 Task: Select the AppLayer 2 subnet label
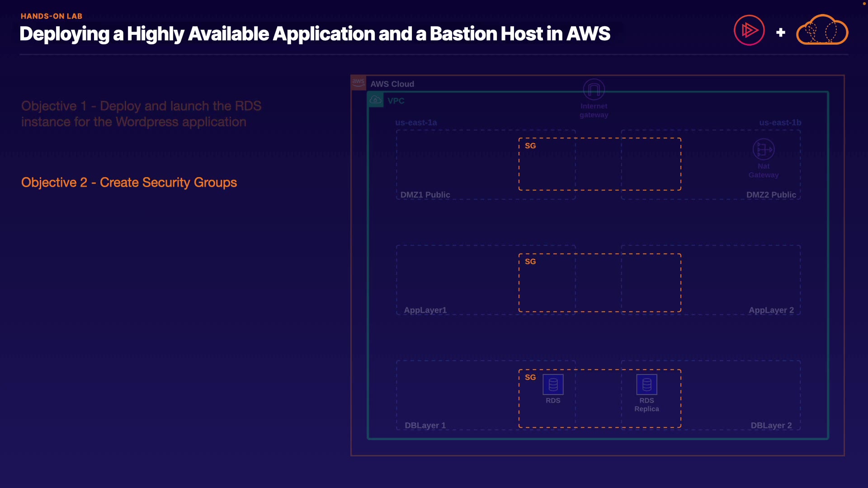[x=771, y=310]
